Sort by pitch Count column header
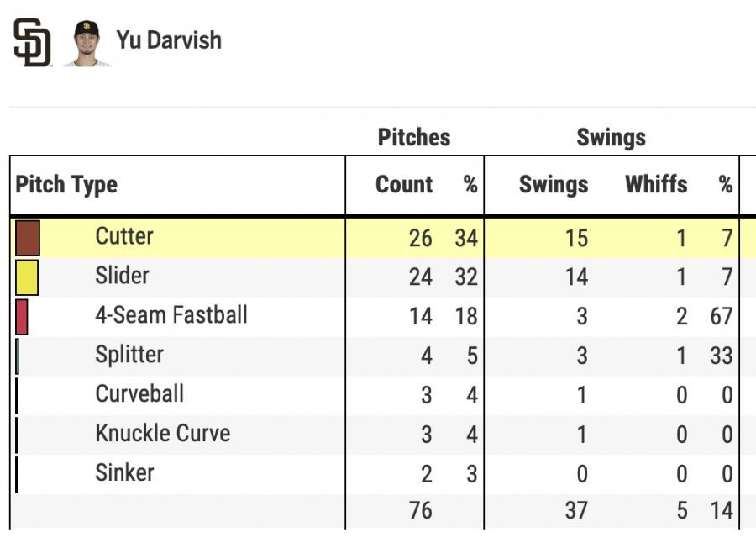Image resolution: width=756 pixels, height=543 pixels. [404, 185]
